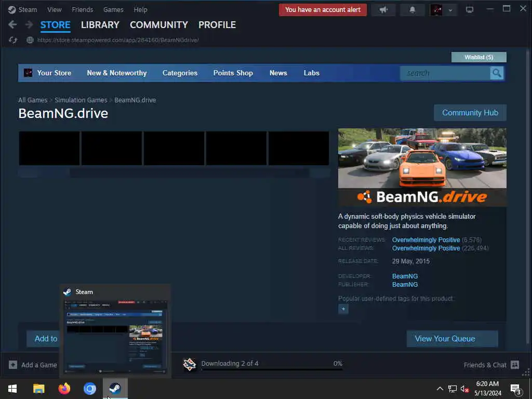
Task: Open the BeamNG developer link
Action: coord(405,276)
